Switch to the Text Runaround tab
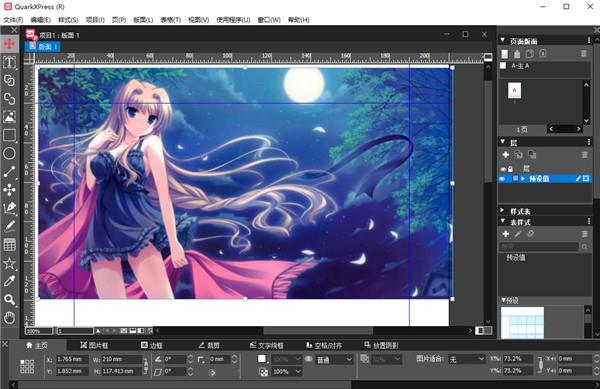This screenshot has width=600, height=389. point(266,345)
